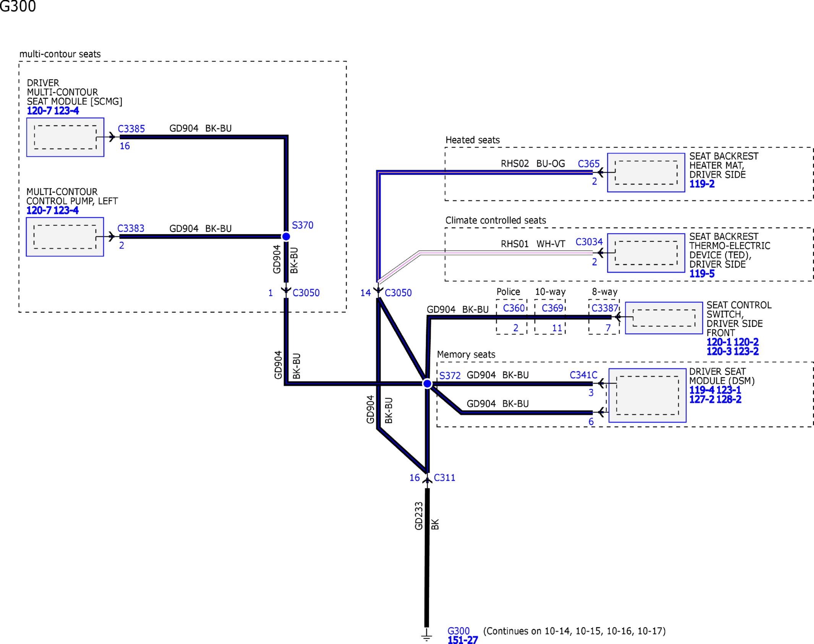Go to page reference 119-5
This screenshot has width=814, height=644.
(702, 274)
